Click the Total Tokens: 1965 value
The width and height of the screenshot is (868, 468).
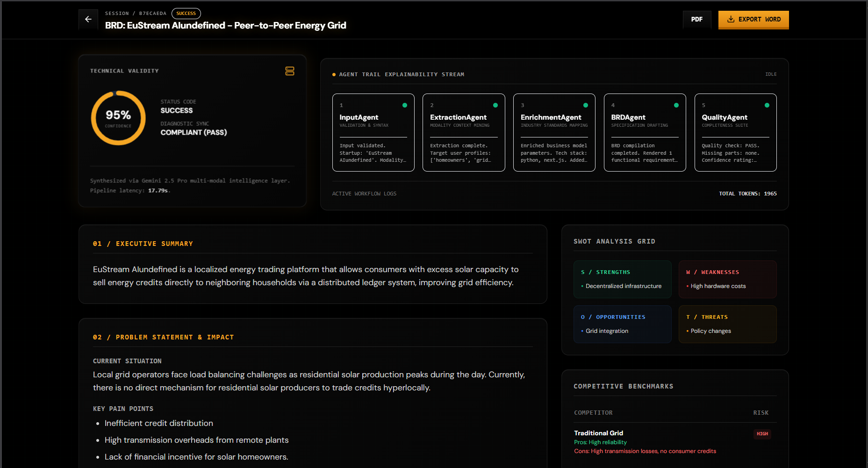[x=748, y=194]
